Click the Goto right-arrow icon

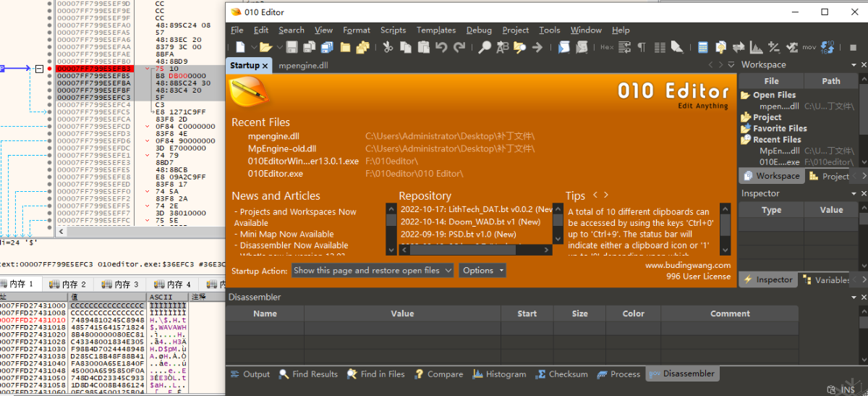537,47
